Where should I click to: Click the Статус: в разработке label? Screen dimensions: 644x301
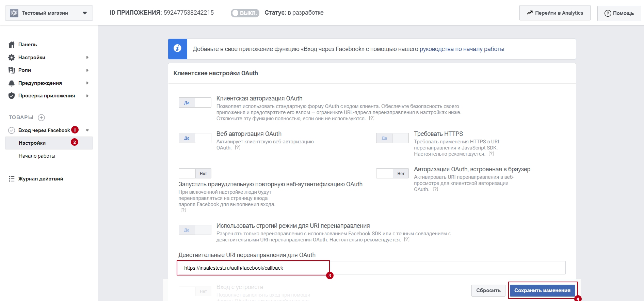(294, 13)
